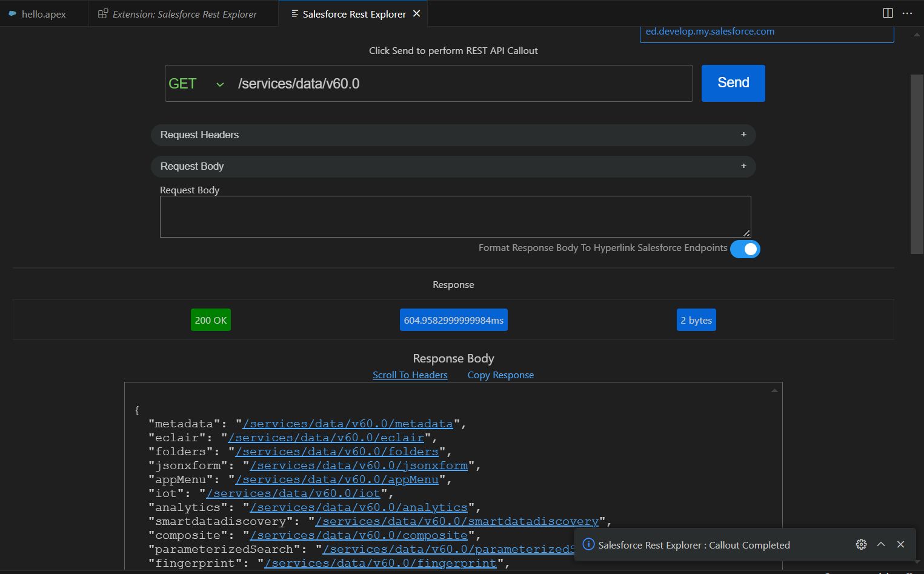This screenshot has width=924, height=574.
Task: Open the iot endpoint link
Action: coord(293,493)
